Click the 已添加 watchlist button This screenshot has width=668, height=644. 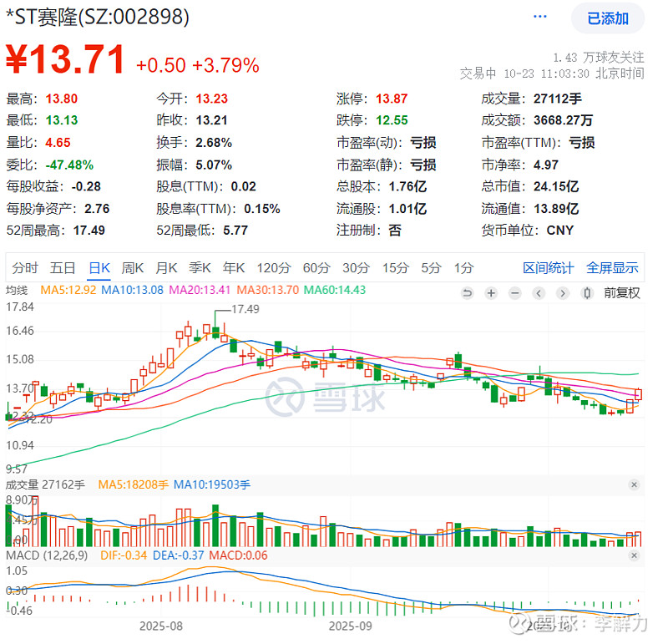coord(608,18)
